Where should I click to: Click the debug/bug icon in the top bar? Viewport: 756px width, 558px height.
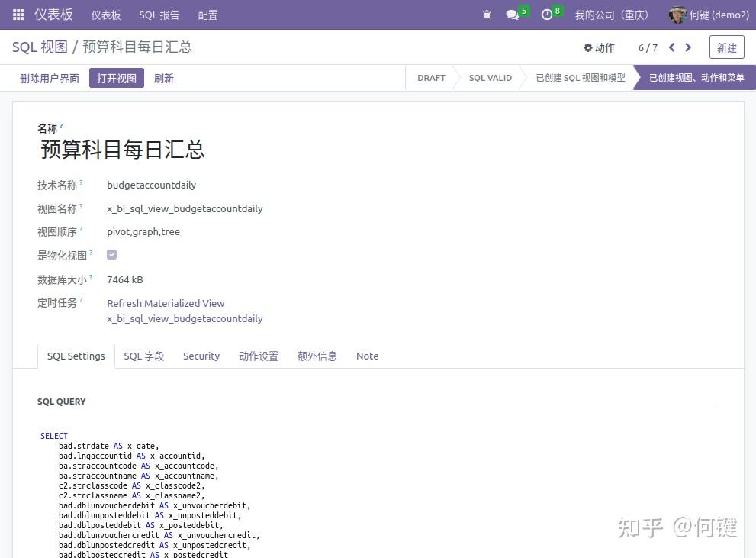(x=487, y=15)
